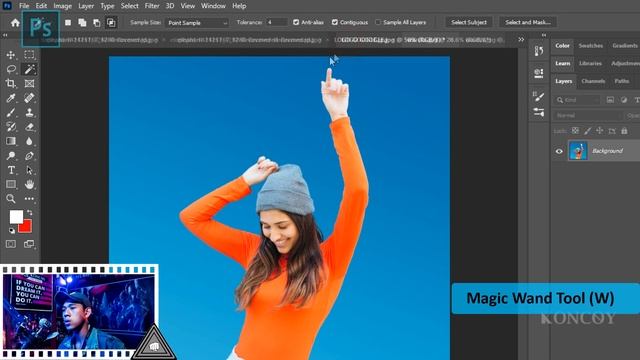Toggle Quick Mask mode button
Viewport: 640px width, 360px height.
11,244
